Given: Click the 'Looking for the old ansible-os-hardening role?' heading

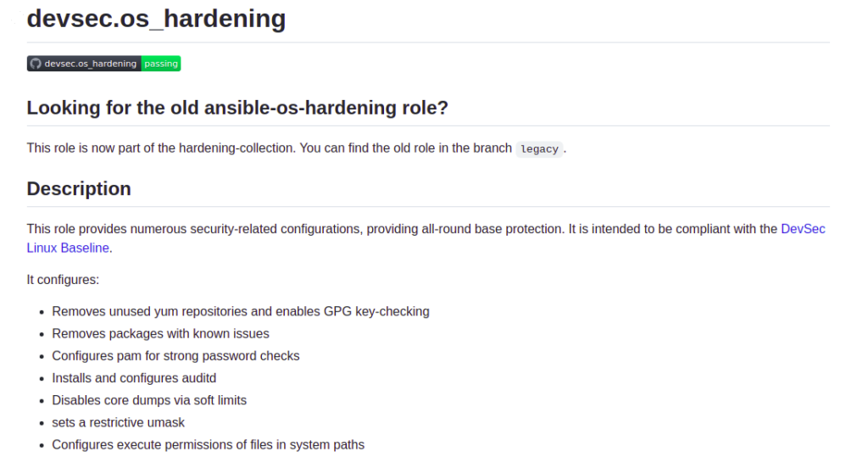Looking at the screenshot, I should point(237,108).
